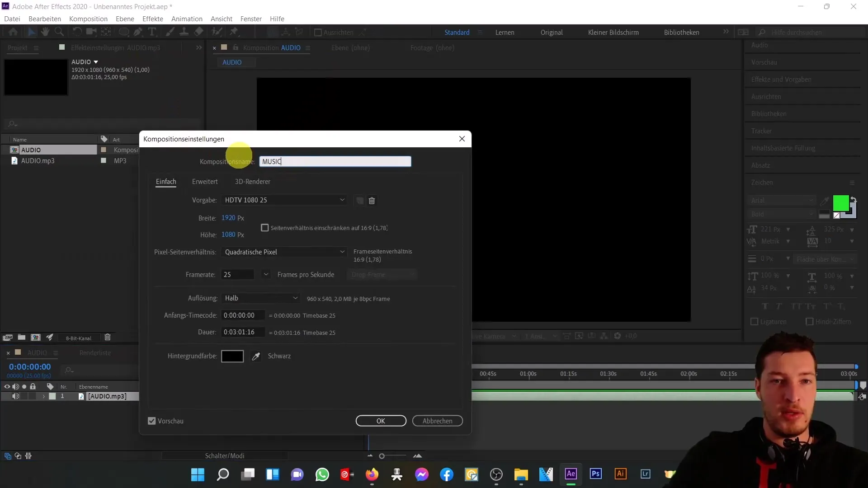Screen dimensions: 868x488
Task: Select the Einfach tab
Action: [x=166, y=182]
